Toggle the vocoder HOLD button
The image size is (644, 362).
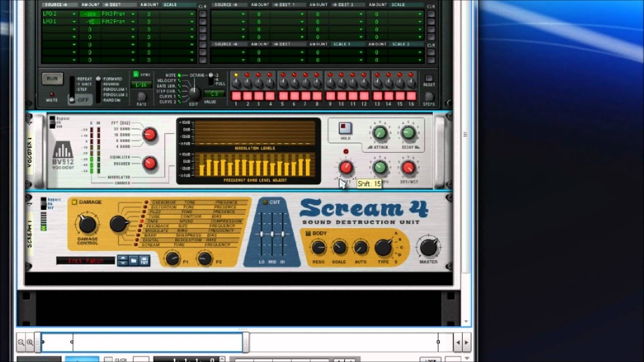tap(345, 128)
